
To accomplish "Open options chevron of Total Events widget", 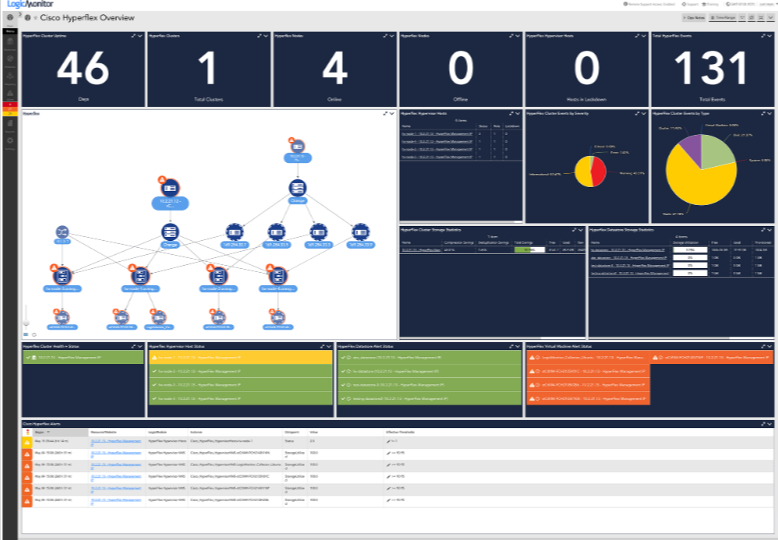I will [770, 36].
